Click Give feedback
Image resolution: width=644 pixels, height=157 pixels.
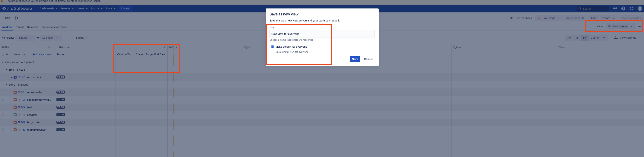[521, 18]
